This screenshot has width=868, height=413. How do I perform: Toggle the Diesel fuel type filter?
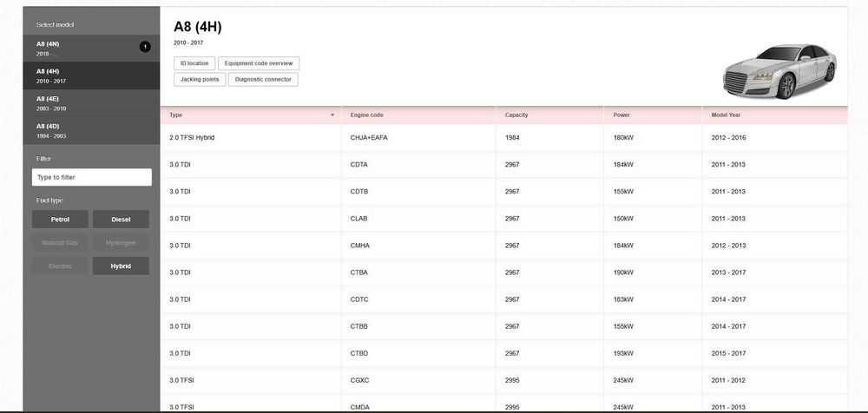[121, 220]
